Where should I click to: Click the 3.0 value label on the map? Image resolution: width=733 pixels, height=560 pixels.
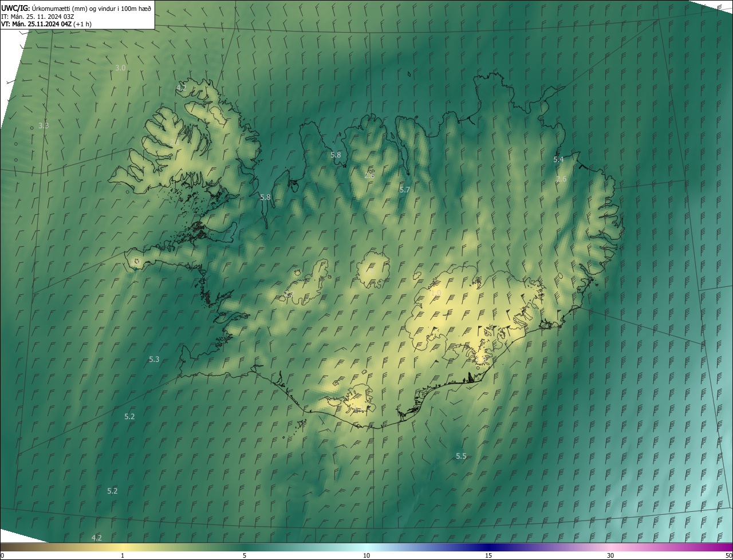tap(120, 68)
